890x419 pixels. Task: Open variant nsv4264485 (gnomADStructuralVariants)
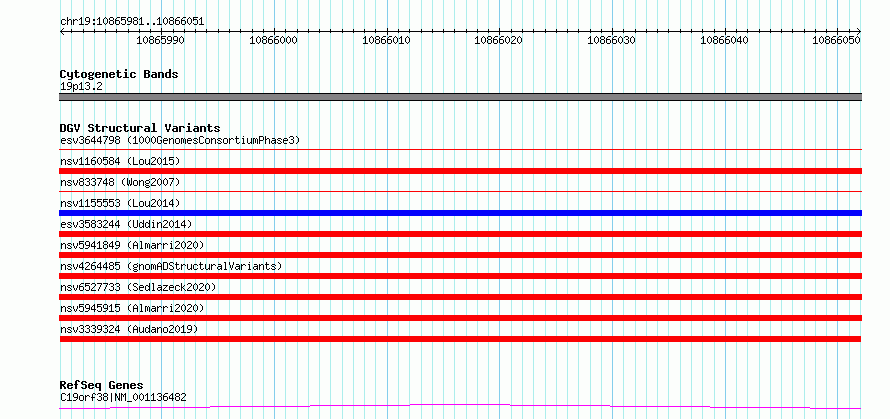pyautogui.click(x=171, y=266)
